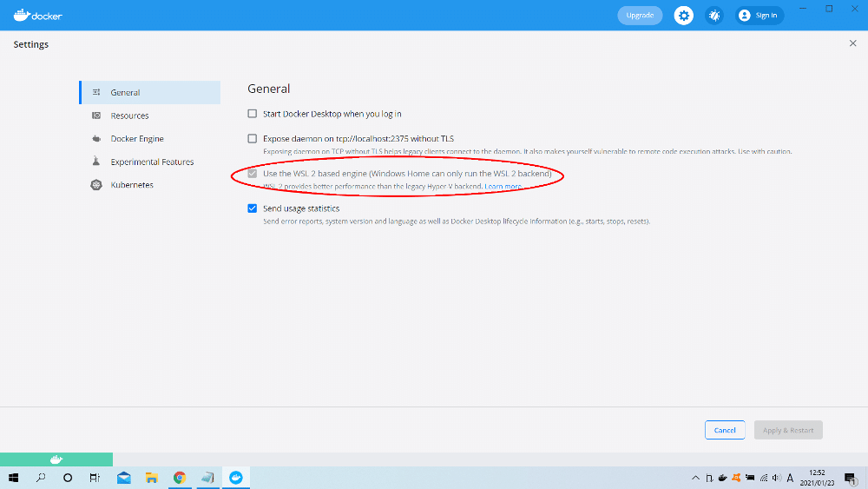Click the taskbar clock showing 12:52

coord(817,478)
